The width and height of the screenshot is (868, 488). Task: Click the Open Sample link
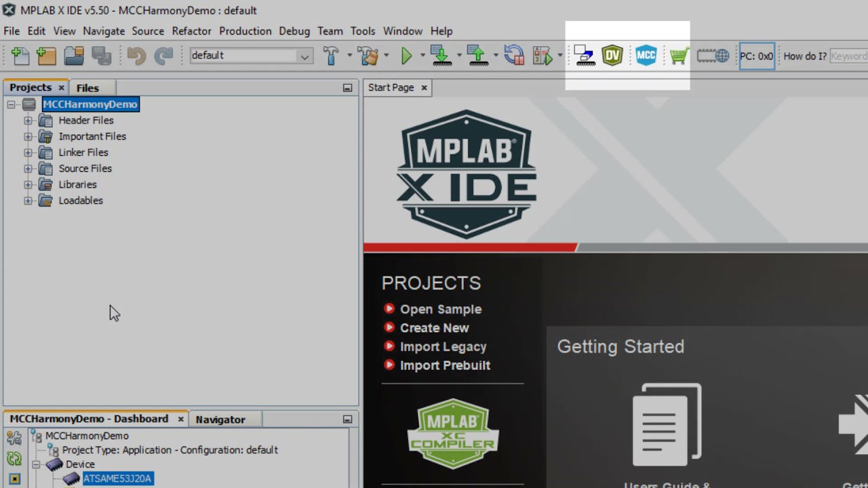(441, 309)
